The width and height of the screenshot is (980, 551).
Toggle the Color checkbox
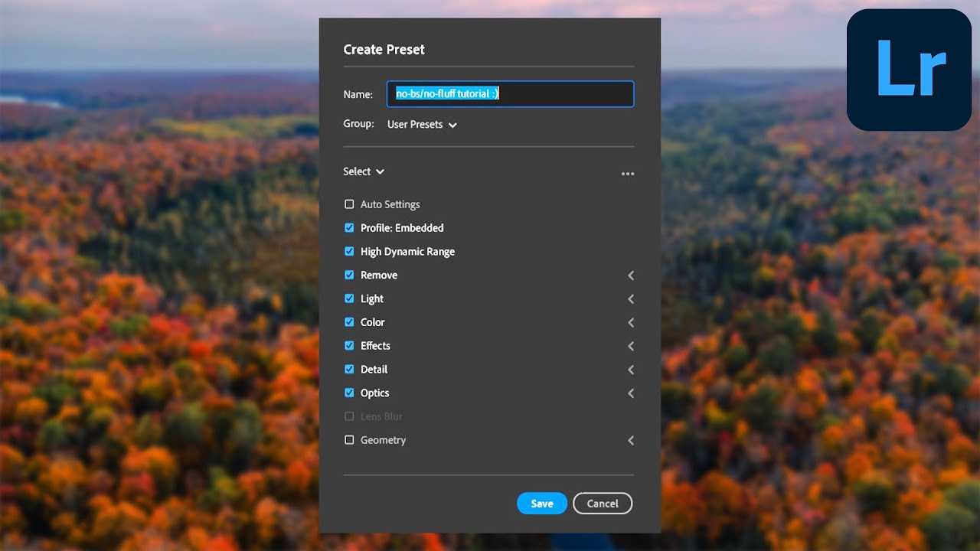[x=349, y=322]
